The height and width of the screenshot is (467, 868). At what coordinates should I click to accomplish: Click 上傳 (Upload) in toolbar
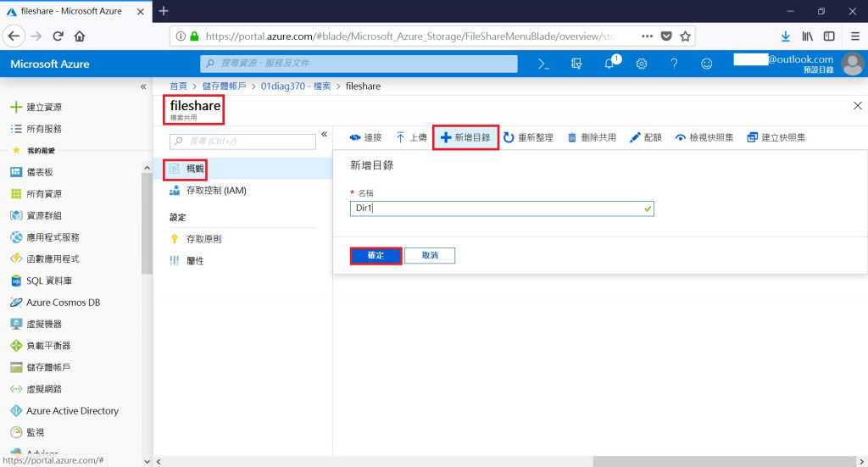tap(411, 138)
